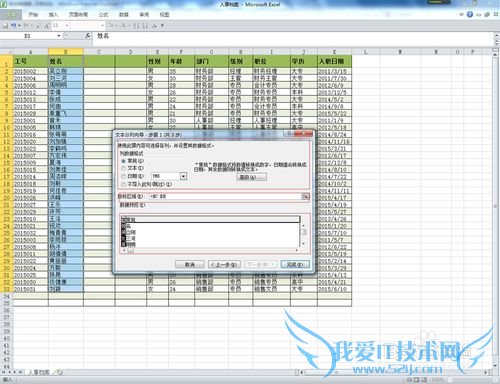500x384 pixels.
Task: Open Customize Quick Access Toolbar dropdown
Action: (x=162, y=26)
